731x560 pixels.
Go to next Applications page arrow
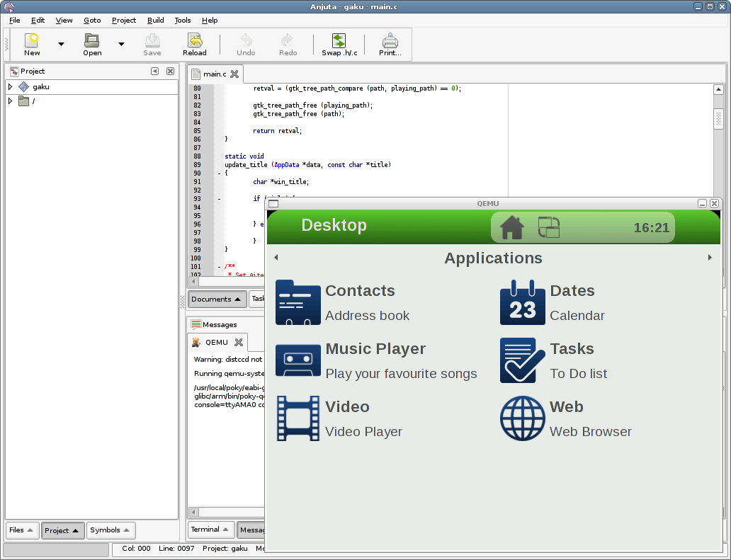tap(710, 258)
